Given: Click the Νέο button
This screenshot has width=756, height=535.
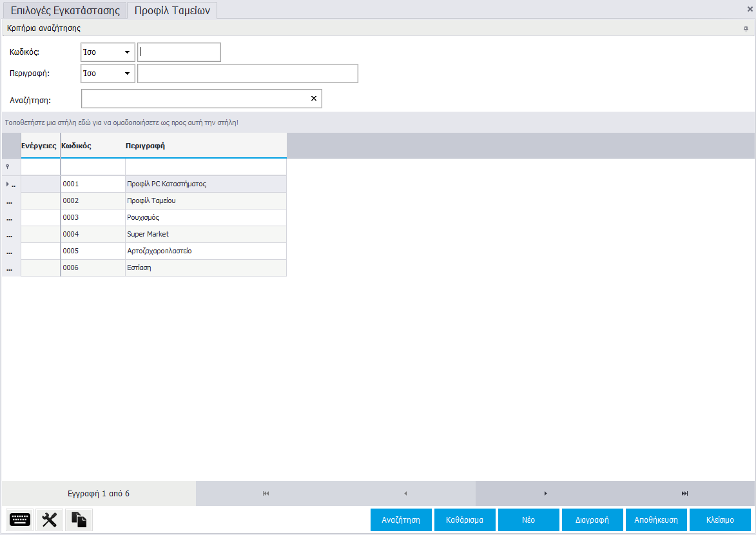Looking at the screenshot, I should (528, 520).
